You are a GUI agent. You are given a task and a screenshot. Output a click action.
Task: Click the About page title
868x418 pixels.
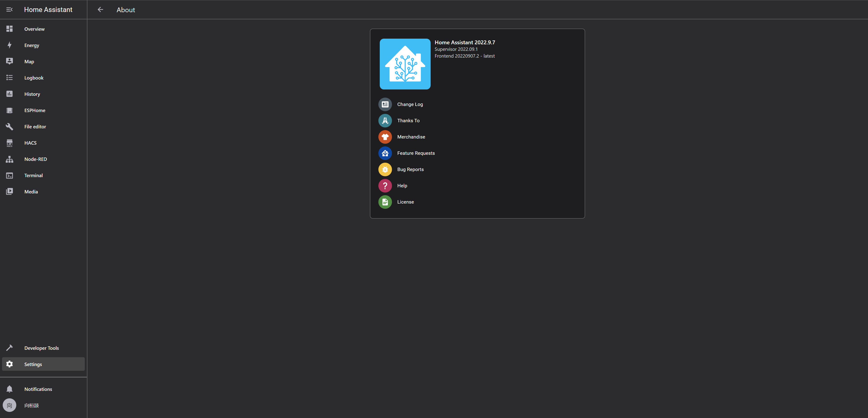(x=126, y=10)
